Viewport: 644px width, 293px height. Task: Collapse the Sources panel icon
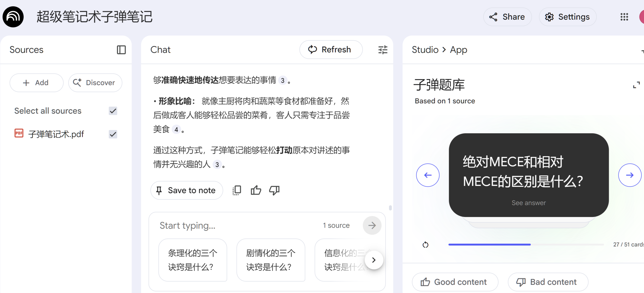point(121,50)
